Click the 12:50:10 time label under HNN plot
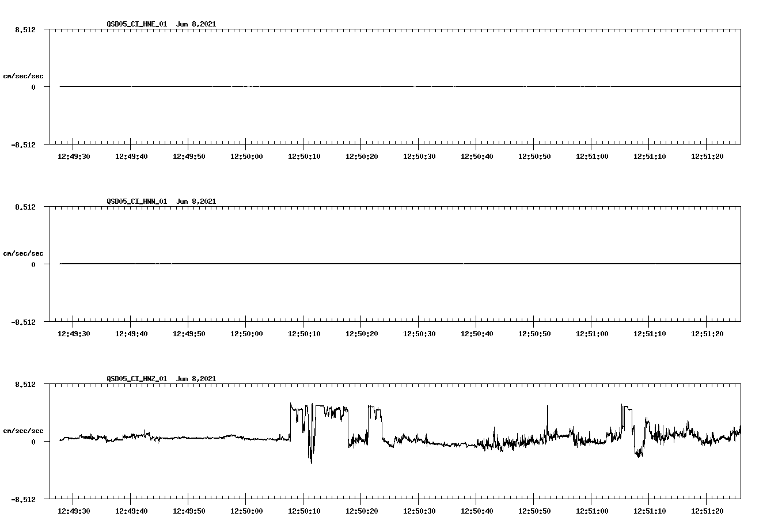 (304, 333)
